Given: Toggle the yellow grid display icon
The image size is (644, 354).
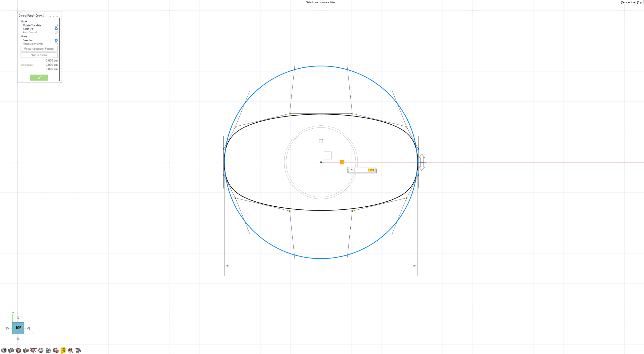Looking at the screenshot, I should (63, 350).
